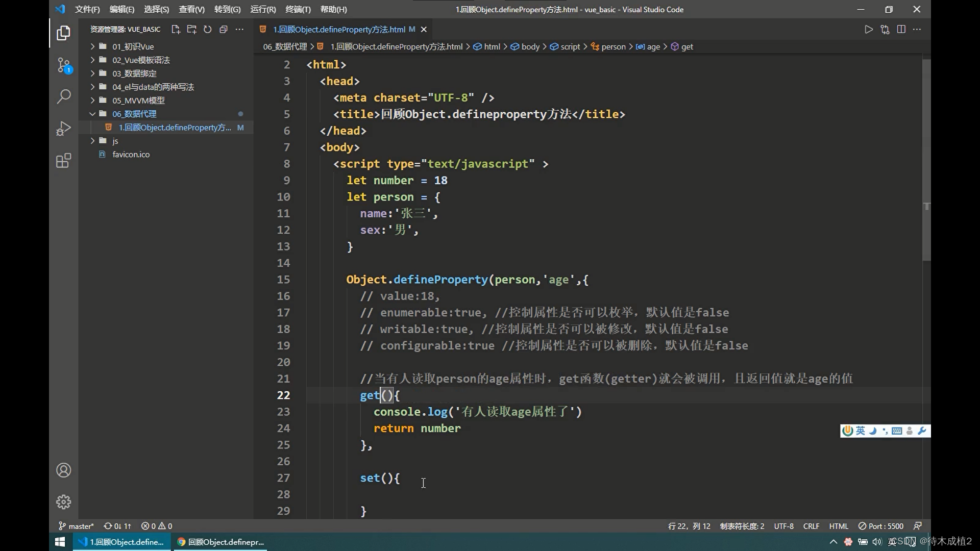Open errors and warnings count in status bar
The image size is (980, 551).
(157, 526)
